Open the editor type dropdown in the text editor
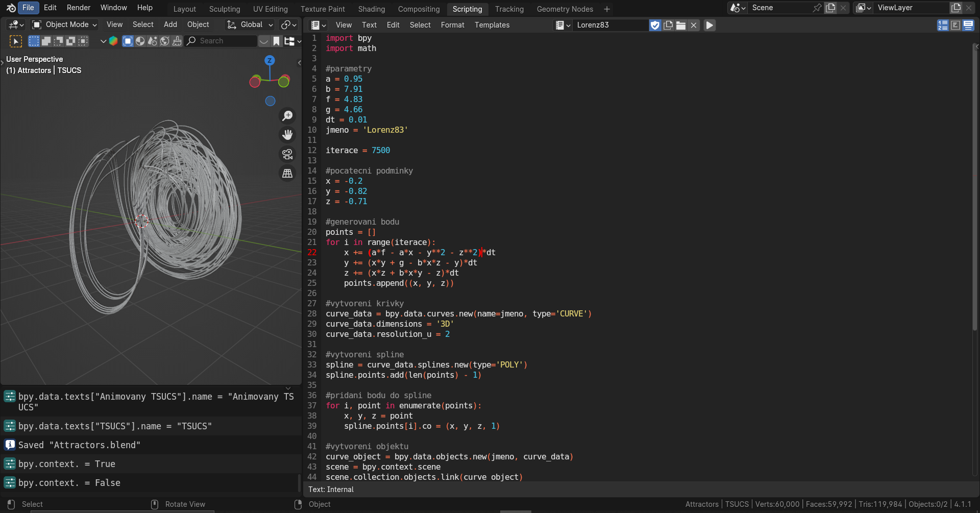The width and height of the screenshot is (980, 513). 317,25
